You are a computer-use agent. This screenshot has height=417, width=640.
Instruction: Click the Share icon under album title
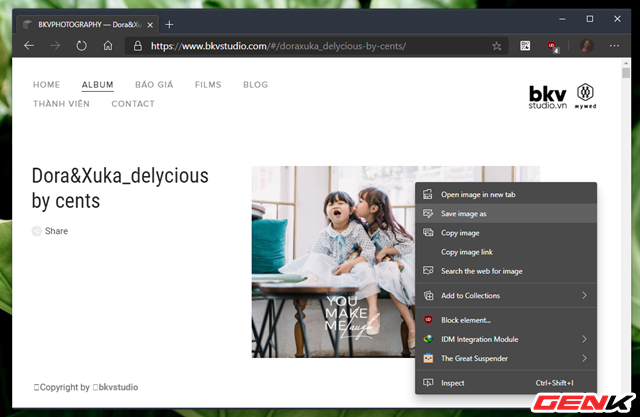37,231
